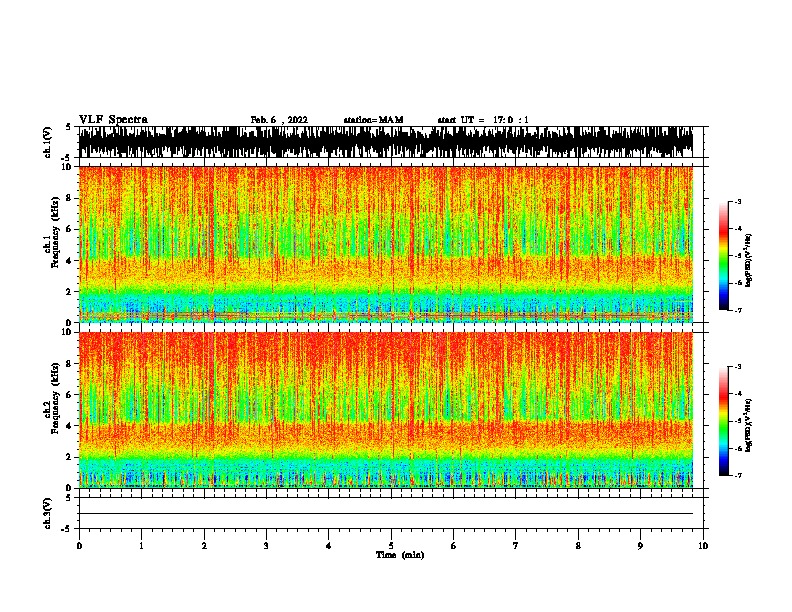This screenshot has width=792, height=612.
Task: Click the '10' kHz tick on the ch.2 axis
Action: tap(67, 332)
